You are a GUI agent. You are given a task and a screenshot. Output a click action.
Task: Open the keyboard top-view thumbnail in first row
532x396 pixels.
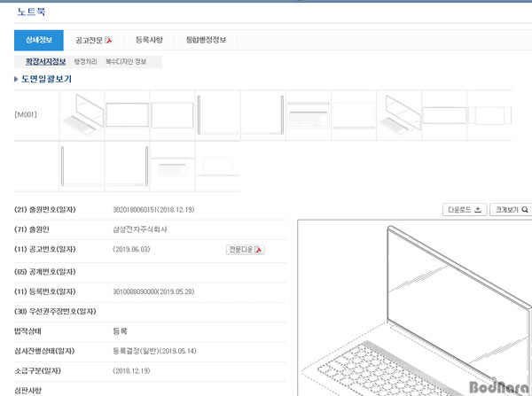(x=309, y=115)
